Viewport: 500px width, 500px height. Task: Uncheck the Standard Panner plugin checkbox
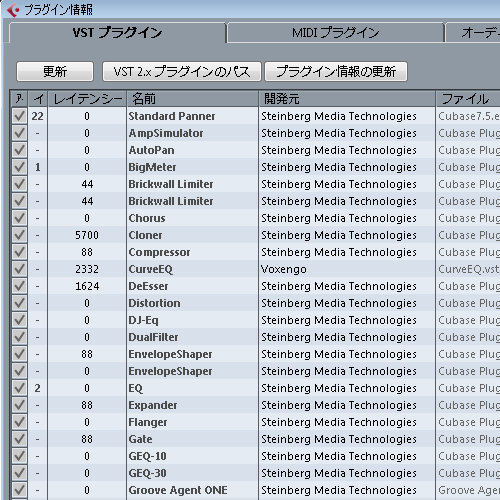[19, 116]
